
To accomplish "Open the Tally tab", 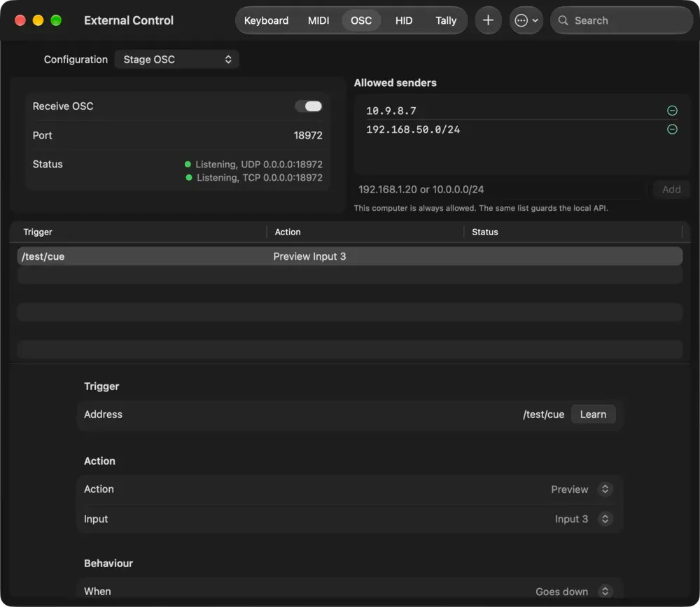I will point(445,20).
